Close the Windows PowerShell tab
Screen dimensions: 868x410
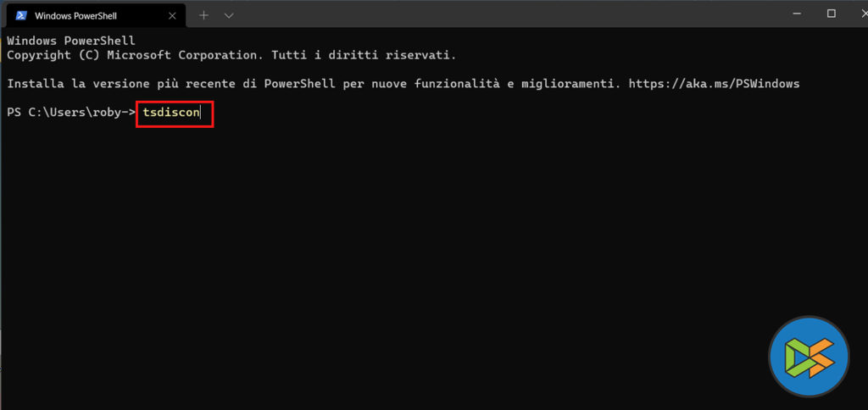tap(170, 15)
